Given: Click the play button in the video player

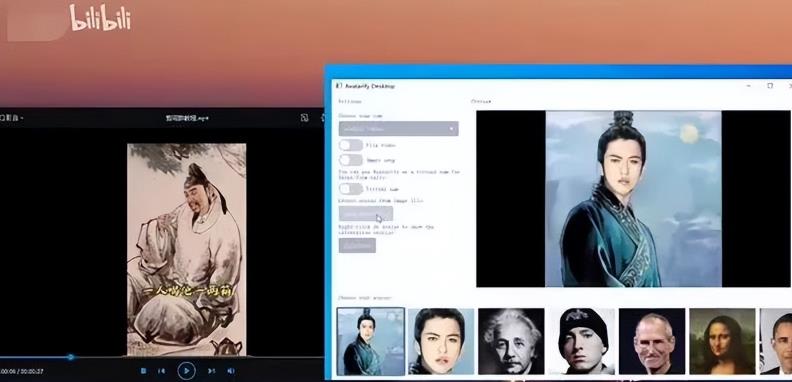Looking at the screenshot, I should coord(186,371).
